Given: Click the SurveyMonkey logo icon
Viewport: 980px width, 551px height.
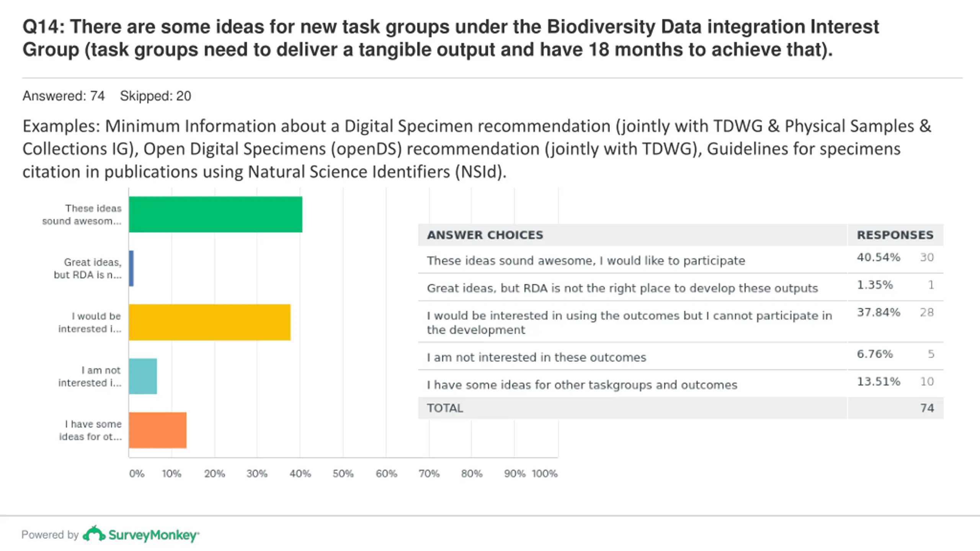Looking at the screenshot, I should coord(94,534).
